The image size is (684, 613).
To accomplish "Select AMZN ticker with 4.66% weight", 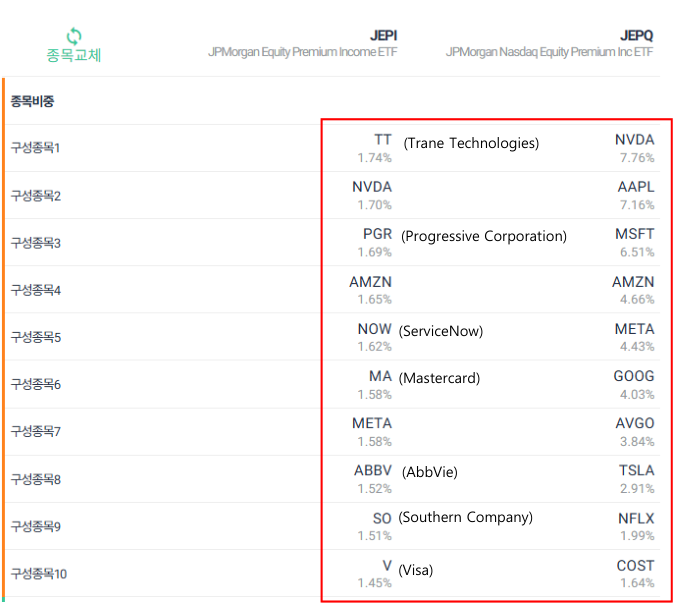I will point(633,282).
